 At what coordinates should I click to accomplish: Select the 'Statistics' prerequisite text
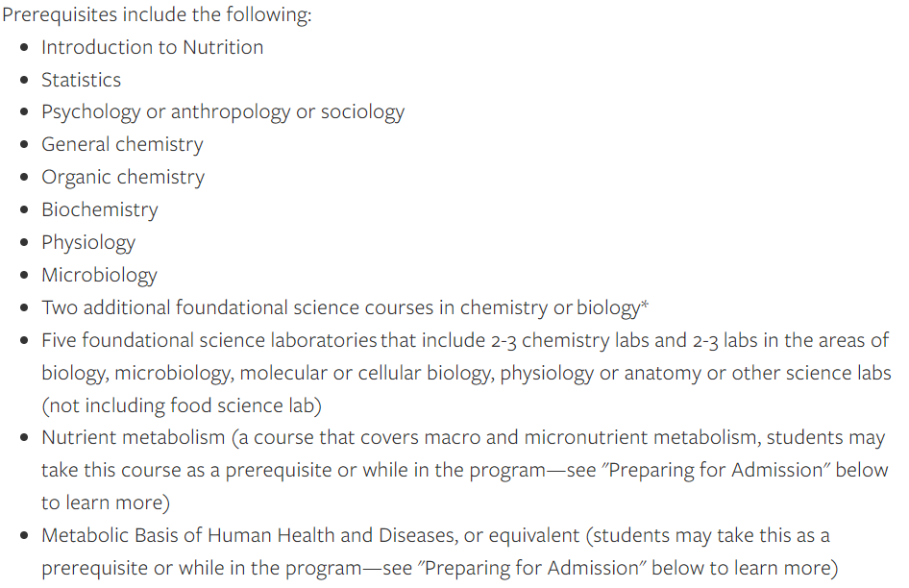81,80
